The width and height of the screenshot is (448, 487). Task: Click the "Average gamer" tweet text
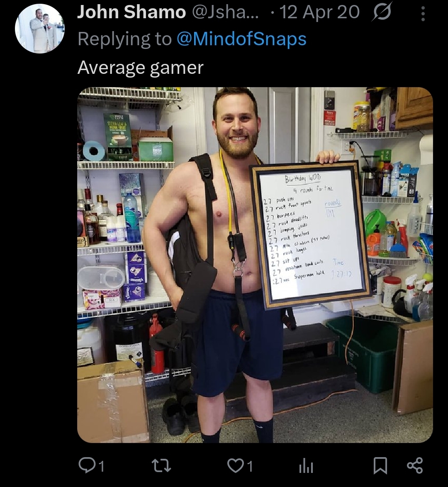[x=140, y=68]
